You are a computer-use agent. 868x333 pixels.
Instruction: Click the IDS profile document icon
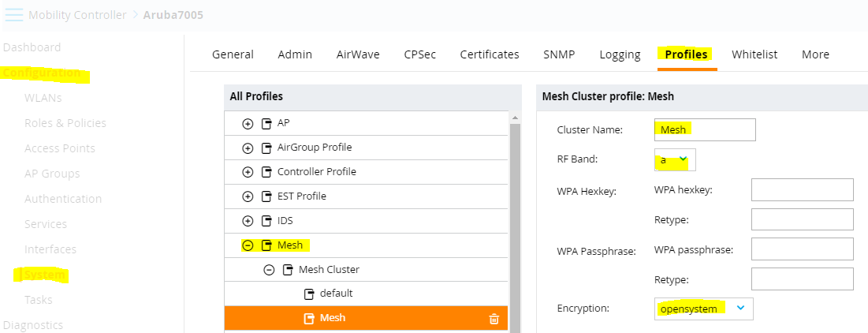(x=266, y=221)
